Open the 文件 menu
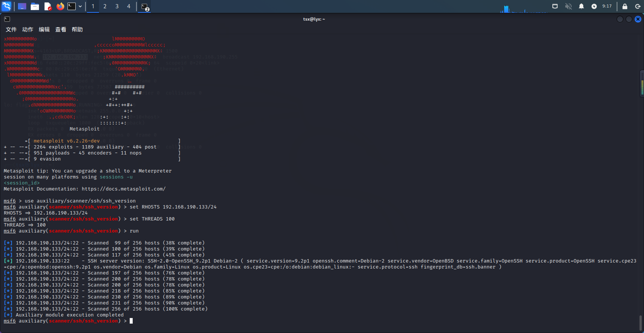This screenshot has width=644, height=333. pyautogui.click(x=11, y=30)
